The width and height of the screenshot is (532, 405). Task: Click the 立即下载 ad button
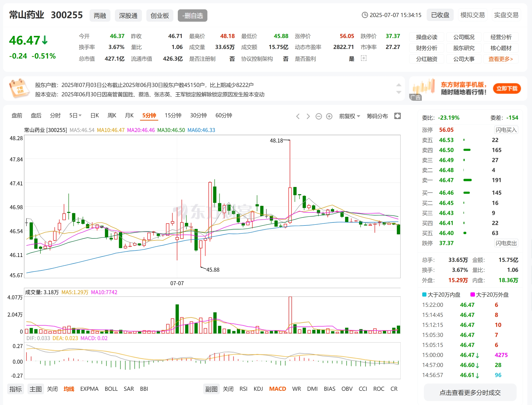point(507,88)
